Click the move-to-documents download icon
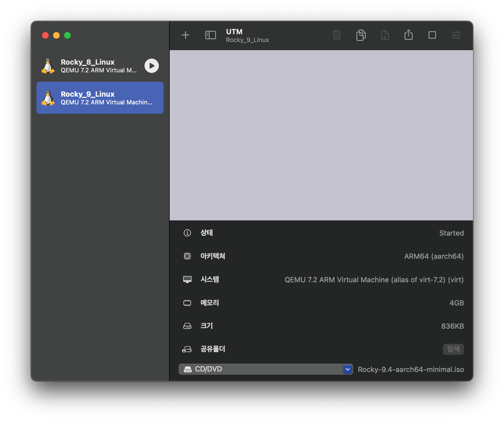 [x=385, y=35]
